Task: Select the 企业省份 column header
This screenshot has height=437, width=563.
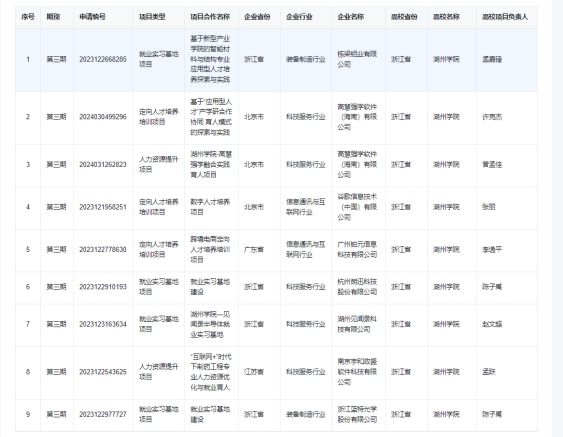Action: click(x=257, y=17)
